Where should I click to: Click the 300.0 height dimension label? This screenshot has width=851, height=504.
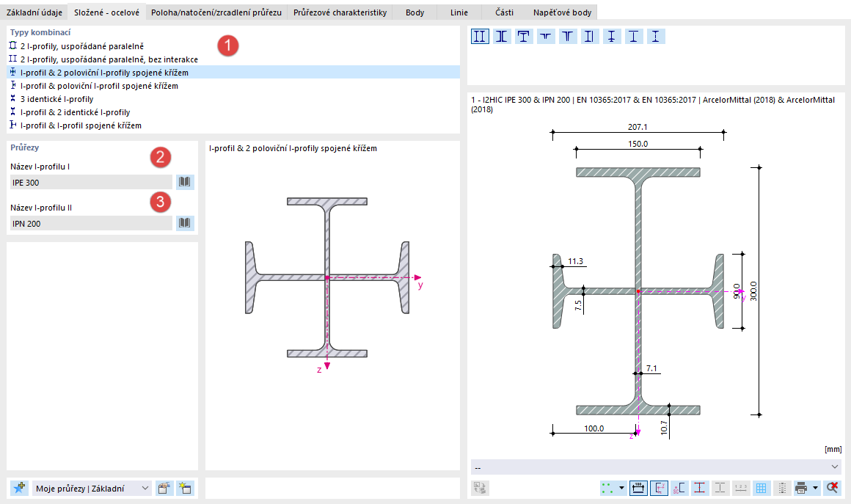(x=753, y=291)
